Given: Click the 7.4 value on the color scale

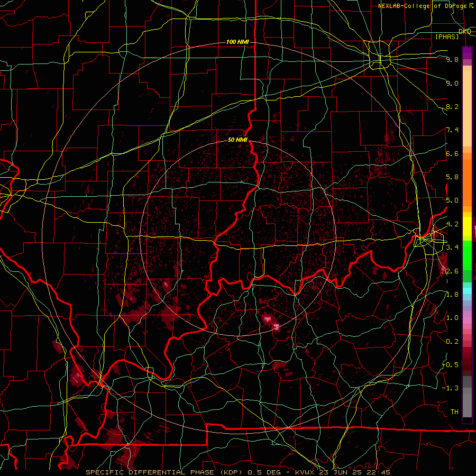Looking at the screenshot, I should [x=452, y=130].
